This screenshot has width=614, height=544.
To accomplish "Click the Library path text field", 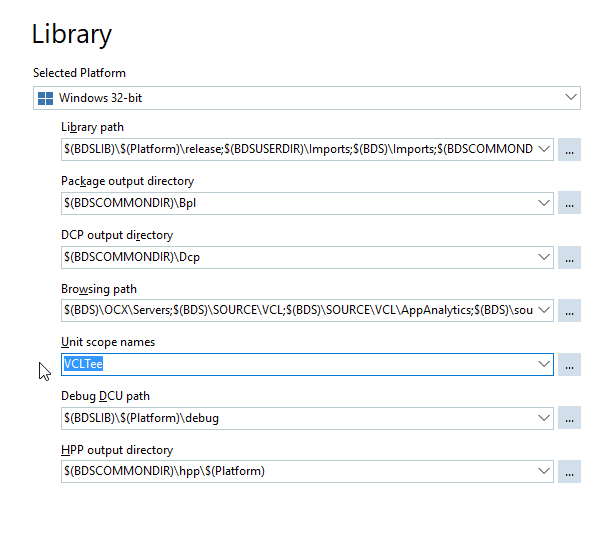I will point(299,149).
